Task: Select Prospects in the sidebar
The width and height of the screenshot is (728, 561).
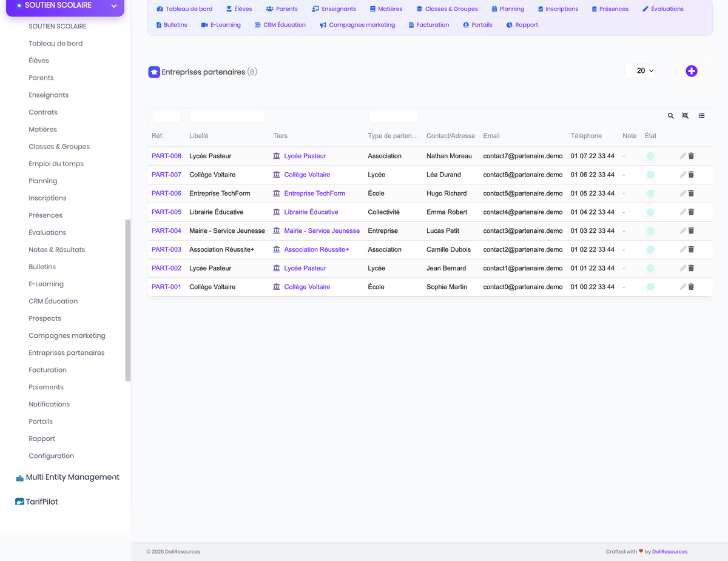Action: click(x=45, y=318)
